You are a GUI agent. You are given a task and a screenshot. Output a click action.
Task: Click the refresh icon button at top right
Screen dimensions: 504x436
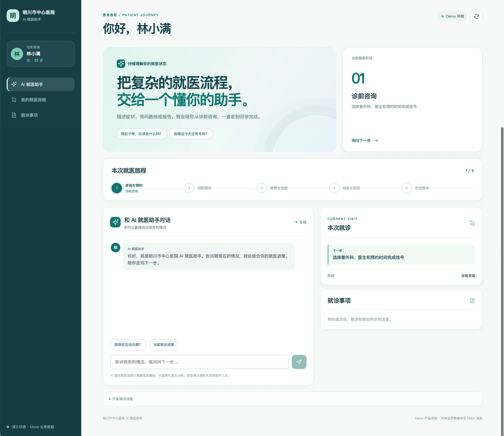point(476,16)
